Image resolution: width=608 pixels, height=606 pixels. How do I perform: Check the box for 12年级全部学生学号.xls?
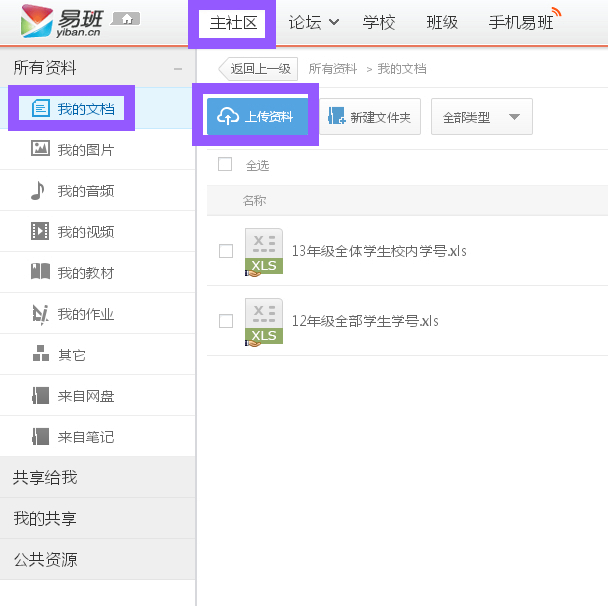coord(226,321)
